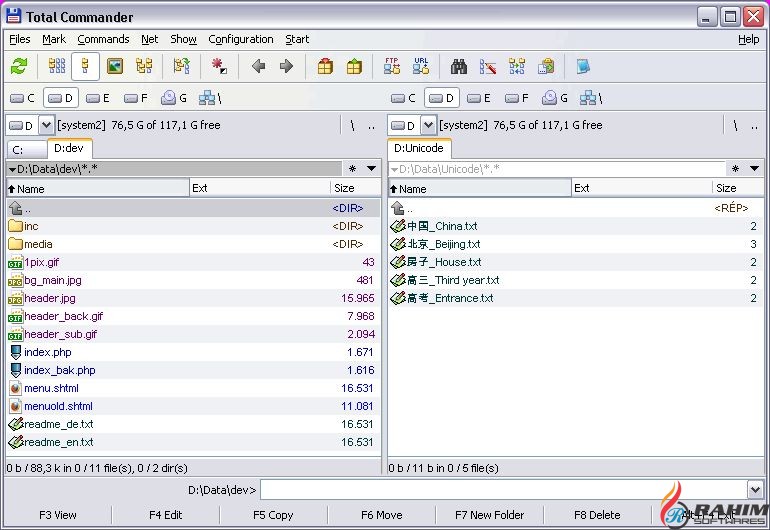
Task: Open left panel drive dropdown
Action: (x=47, y=125)
